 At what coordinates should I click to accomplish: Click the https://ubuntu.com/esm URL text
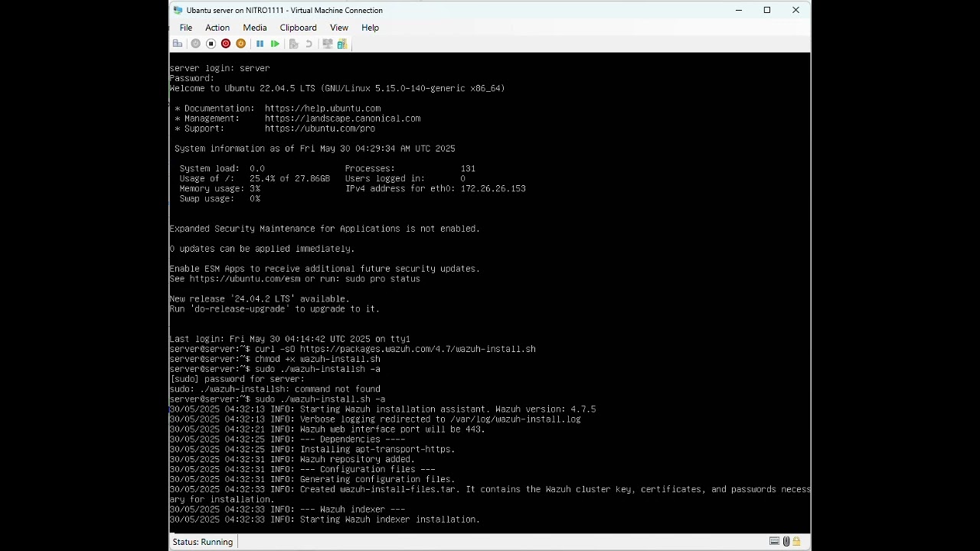pyautogui.click(x=245, y=279)
